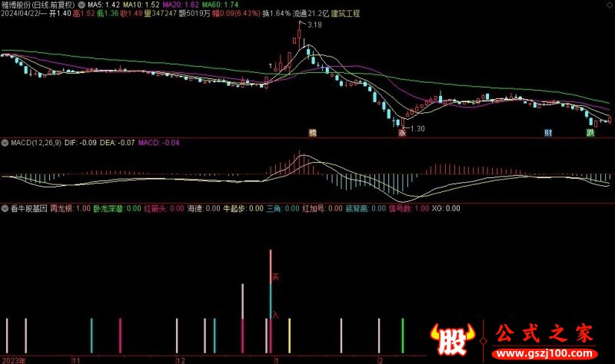Screen dimensions: 615x364
Task: Click the DIF: -0.09 value
Action: click(81, 143)
